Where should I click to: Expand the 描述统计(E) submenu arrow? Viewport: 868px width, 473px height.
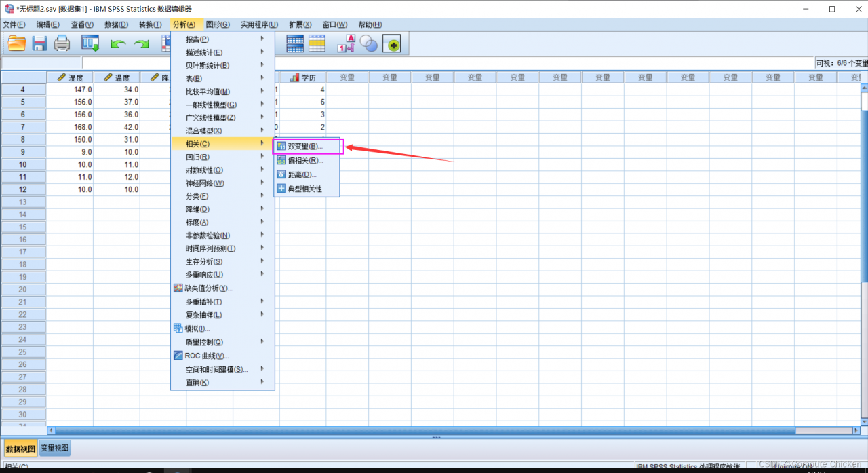(x=262, y=52)
